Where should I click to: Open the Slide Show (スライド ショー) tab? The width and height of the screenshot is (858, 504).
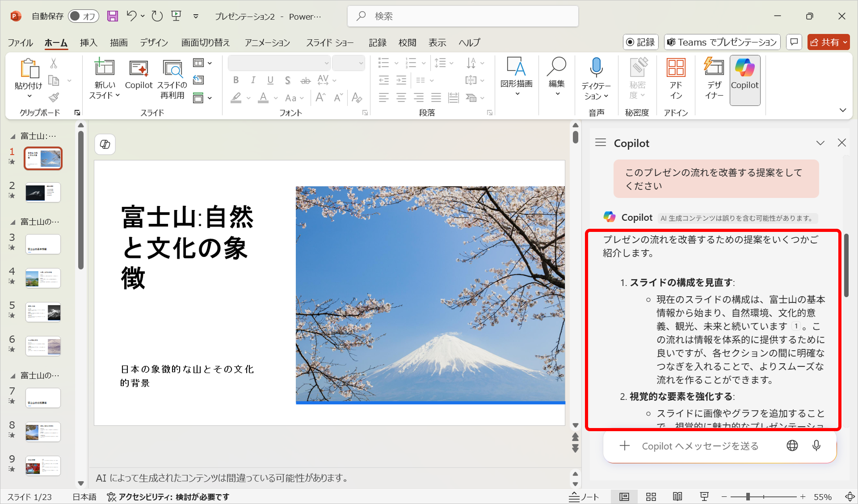[x=330, y=42]
